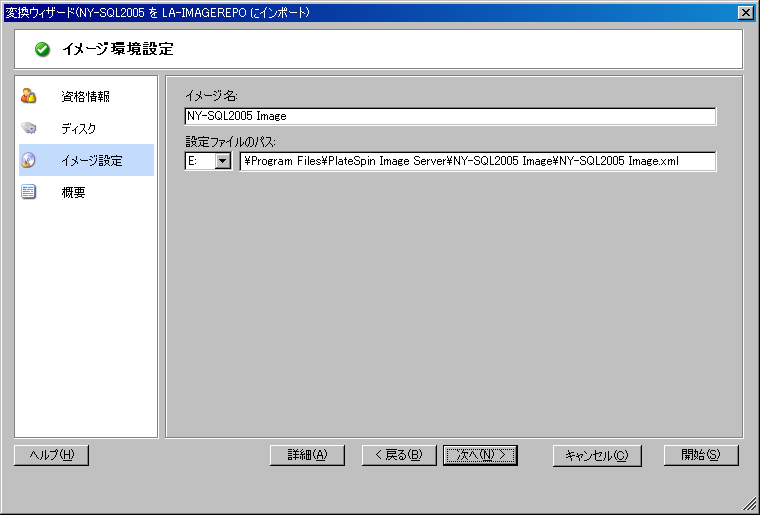Close the 変換ウィザード dialog window
The width and height of the screenshot is (760, 515).
coord(745,13)
